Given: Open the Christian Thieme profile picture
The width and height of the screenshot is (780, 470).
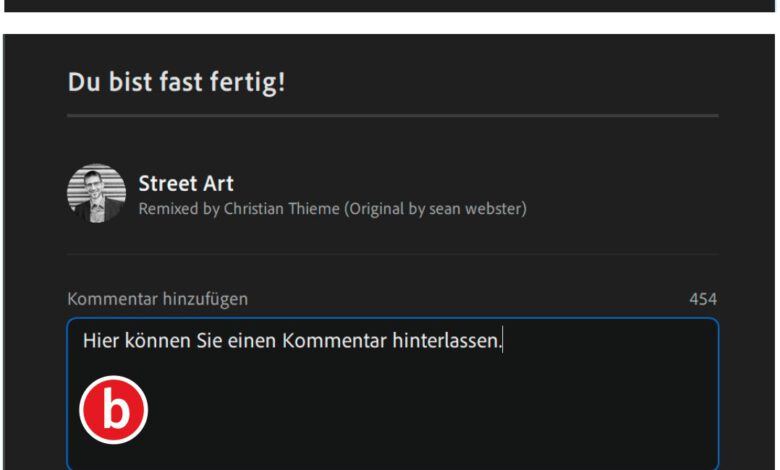Looking at the screenshot, I should click(96, 193).
